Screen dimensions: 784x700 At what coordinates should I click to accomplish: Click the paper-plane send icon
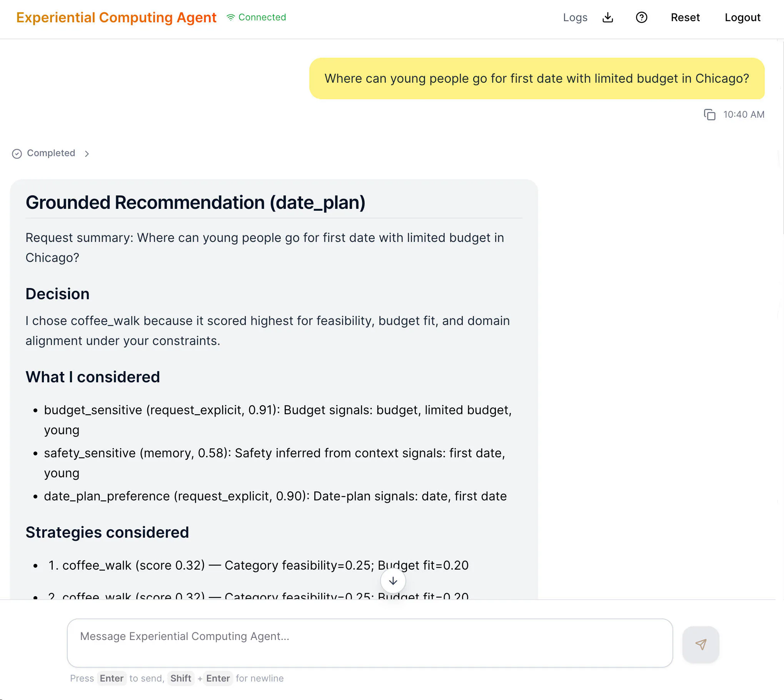(x=701, y=644)
